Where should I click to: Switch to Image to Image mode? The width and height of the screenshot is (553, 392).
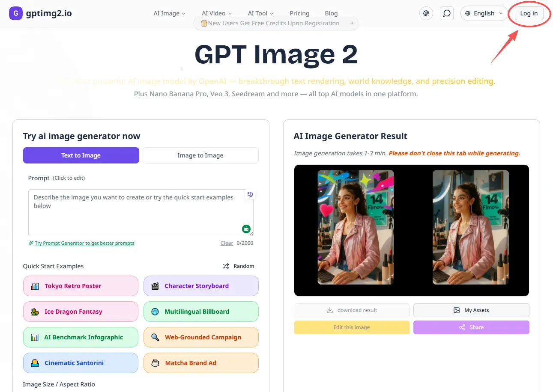[x=200, y=155]
